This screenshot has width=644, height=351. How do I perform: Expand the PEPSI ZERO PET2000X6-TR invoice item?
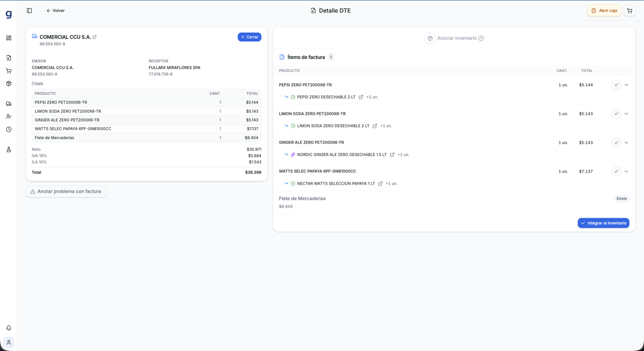(627, 85)
